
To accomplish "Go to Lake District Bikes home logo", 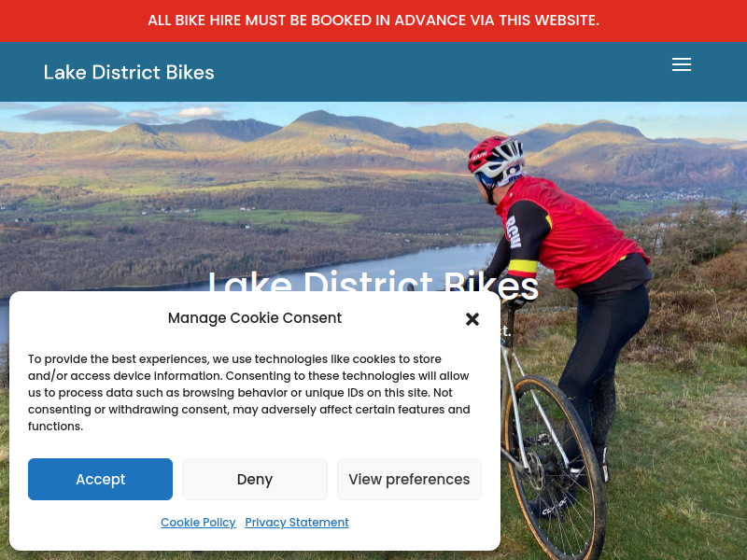I will pos(129,73).
